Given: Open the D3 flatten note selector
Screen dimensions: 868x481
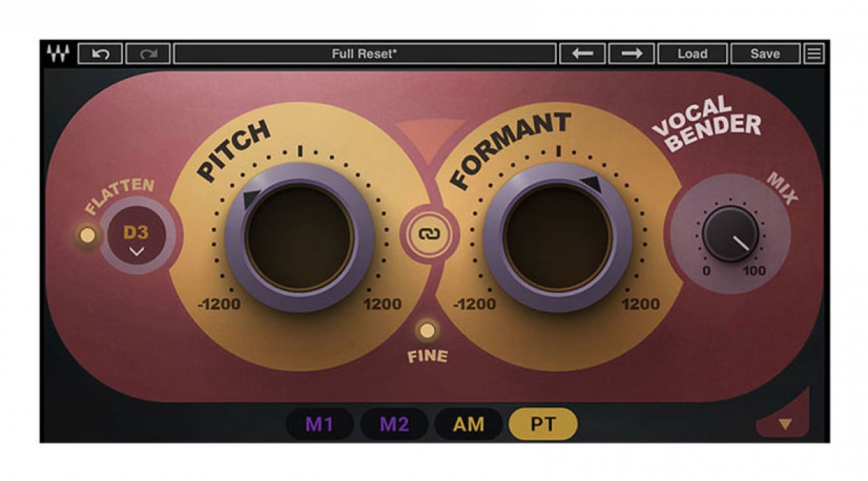Looking at the screenshot, I should point(136,235).
